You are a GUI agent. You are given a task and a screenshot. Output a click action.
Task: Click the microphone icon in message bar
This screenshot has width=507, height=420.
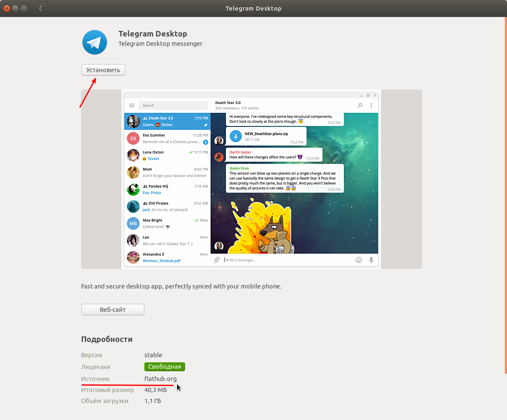pyautogui.click(x=371, y=260)
